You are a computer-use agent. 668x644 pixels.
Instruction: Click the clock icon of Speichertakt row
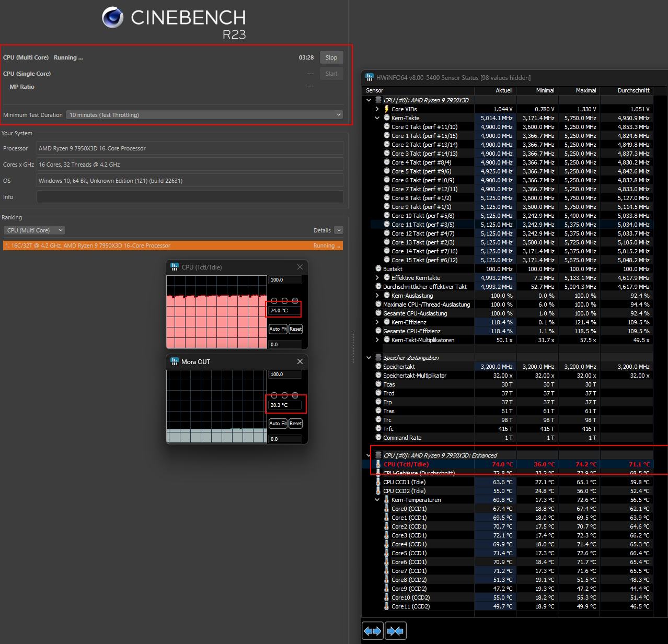378,366
